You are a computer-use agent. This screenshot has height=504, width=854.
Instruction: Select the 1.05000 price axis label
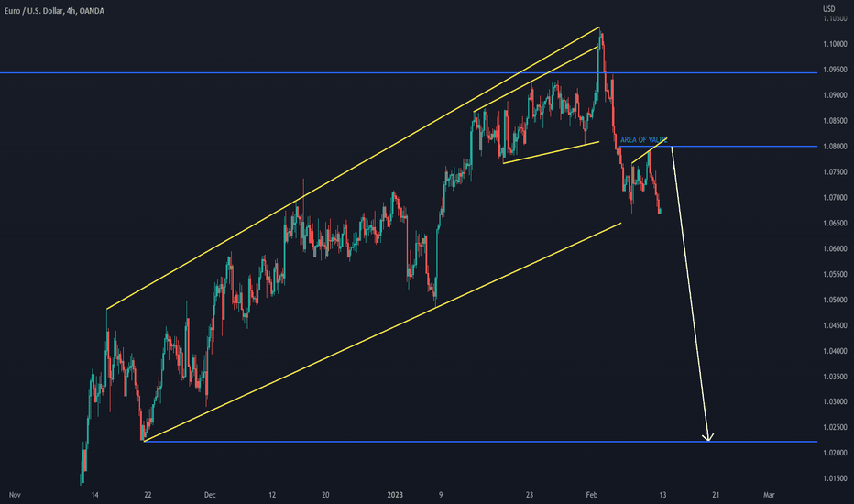835,301
